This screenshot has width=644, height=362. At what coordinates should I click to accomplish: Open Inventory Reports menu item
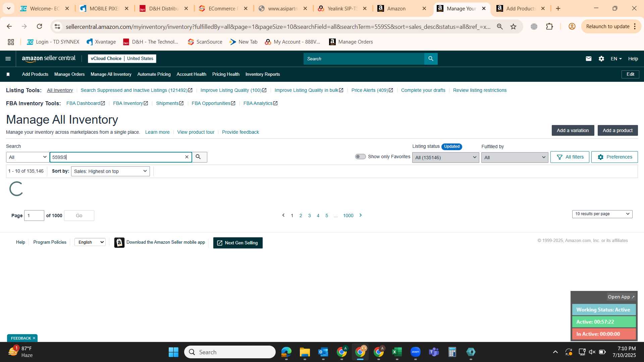click(263, 74)
